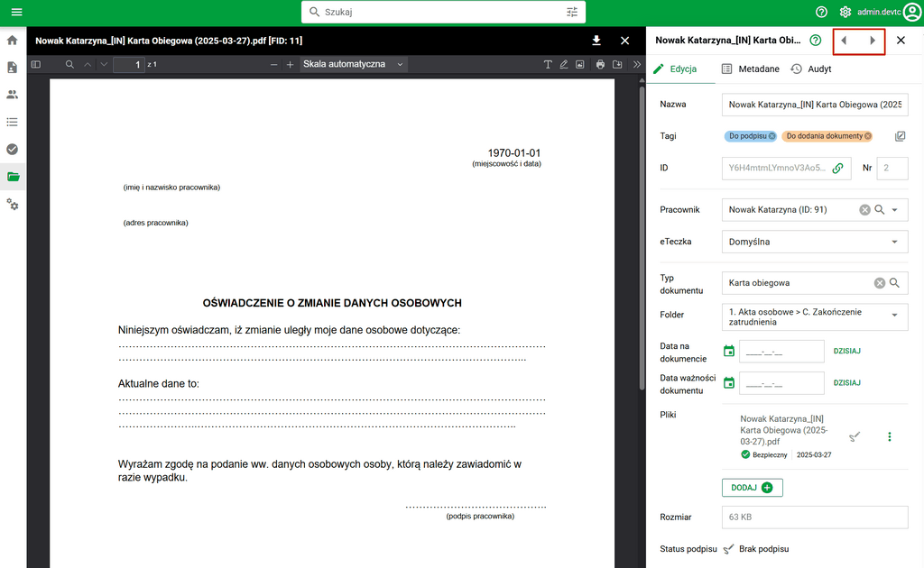Clear the Pracownik field
The image size is (924, 568).
tap(864, 209)
